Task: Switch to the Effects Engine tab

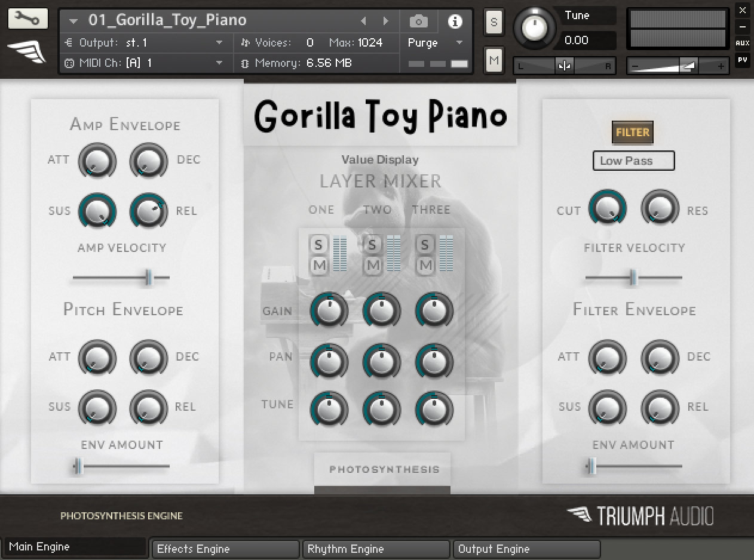Action: pos(225,549)
